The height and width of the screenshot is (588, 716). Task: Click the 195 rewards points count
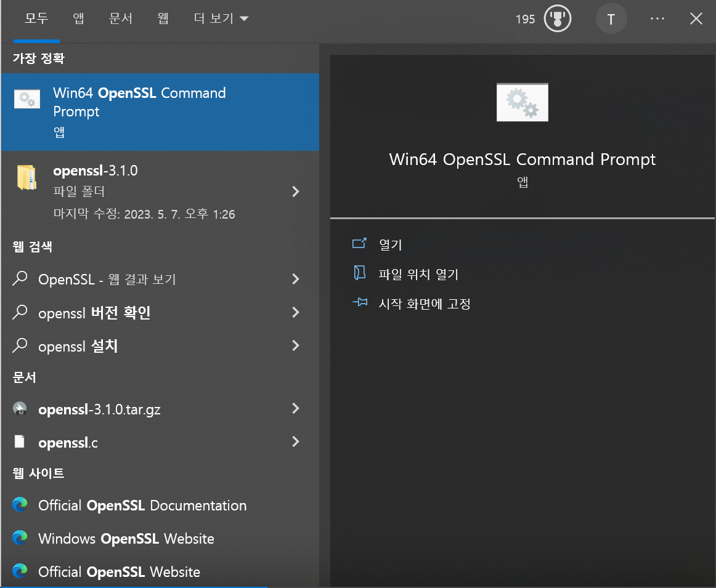point(525,19)
